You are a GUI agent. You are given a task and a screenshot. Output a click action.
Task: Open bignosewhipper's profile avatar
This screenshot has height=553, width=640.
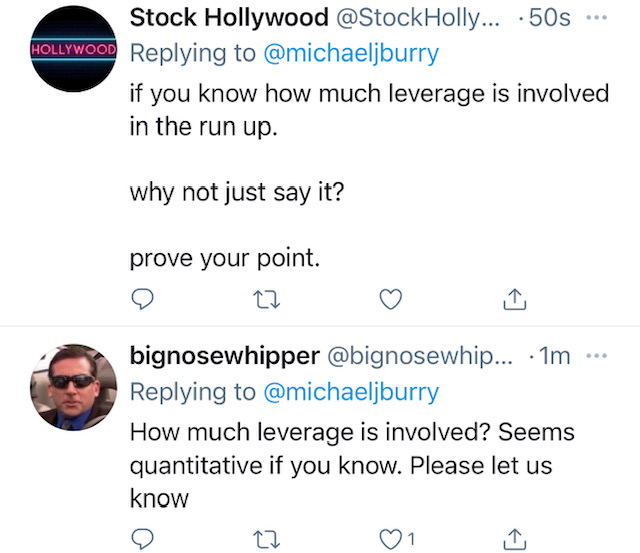(73, 387)
